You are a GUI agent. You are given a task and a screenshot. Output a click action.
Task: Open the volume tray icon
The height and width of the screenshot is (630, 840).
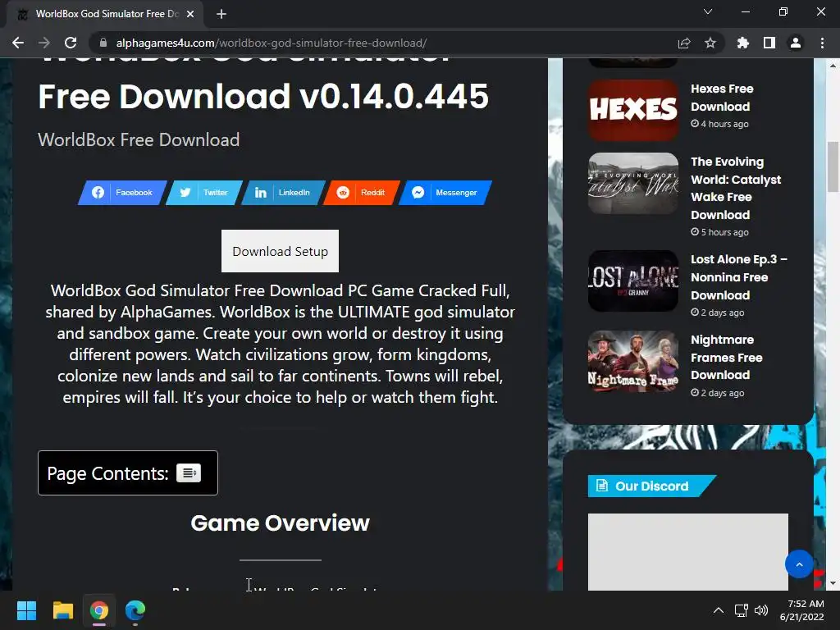(x=760, y=610)
